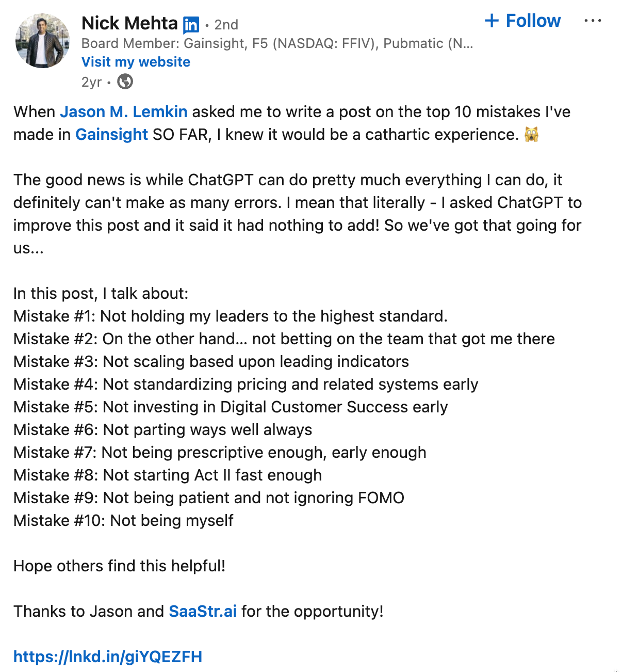The width and height of the screenshot is (622, 672).
Task: Click the Mistake #10 Not being myself line
Action: point(123,520)
